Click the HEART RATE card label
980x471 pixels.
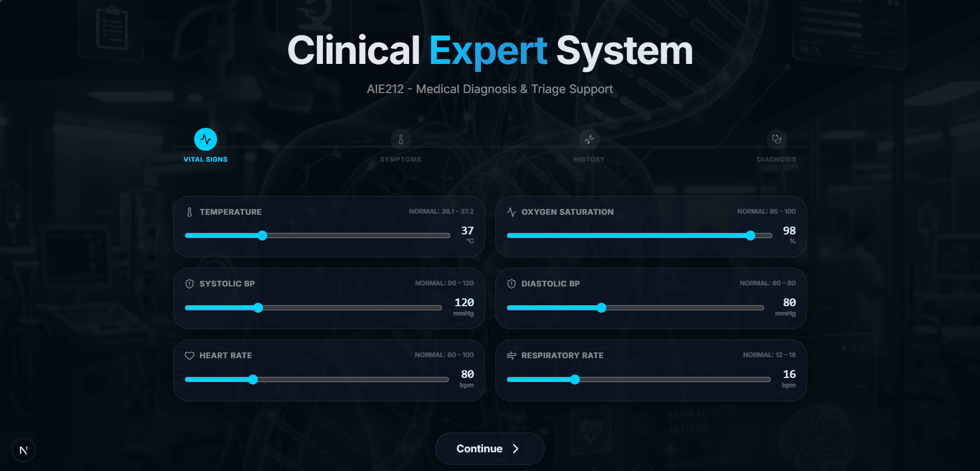pyautogui.click(x=226, y=356)
